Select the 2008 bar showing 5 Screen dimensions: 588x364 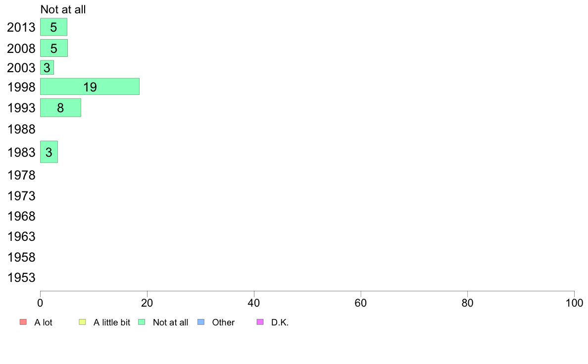[x=54, y=48]
